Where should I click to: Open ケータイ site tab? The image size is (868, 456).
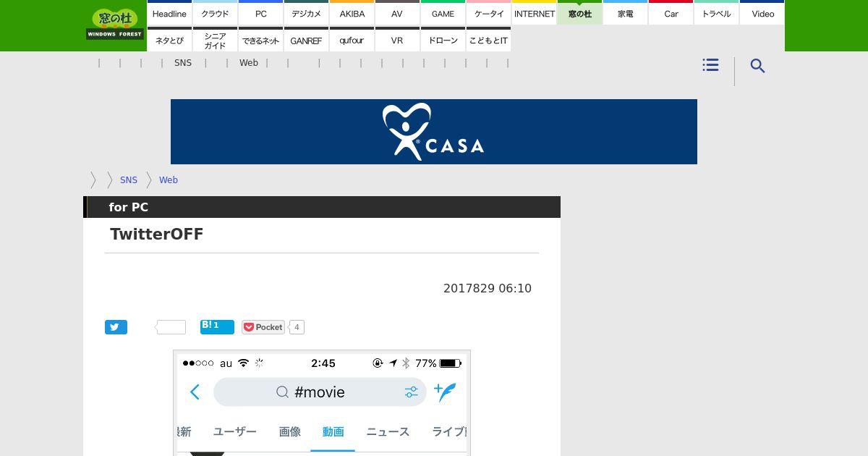488,13
